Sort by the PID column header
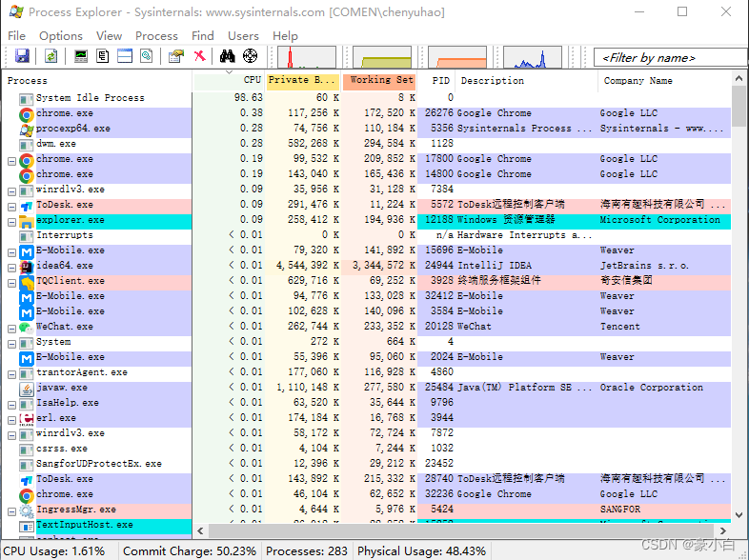This screenshot has width=749, height=560. click(436, 81)
